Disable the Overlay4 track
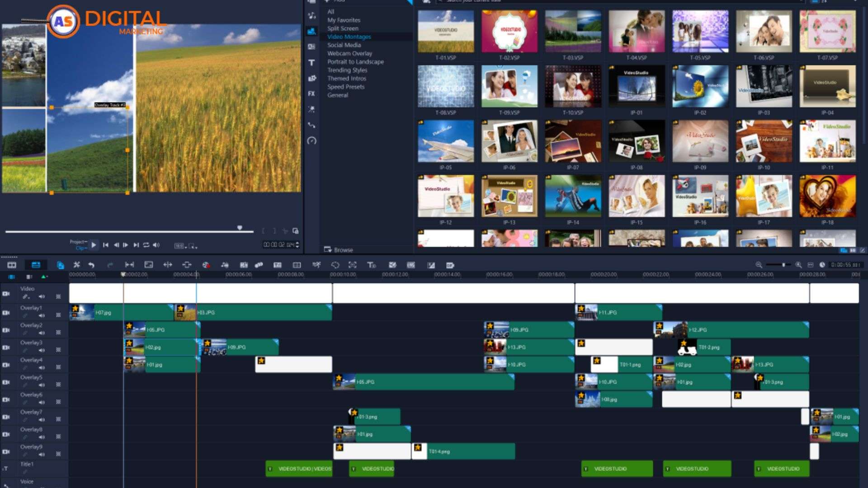This screenshot has width=868, height=488. (6, 365)
